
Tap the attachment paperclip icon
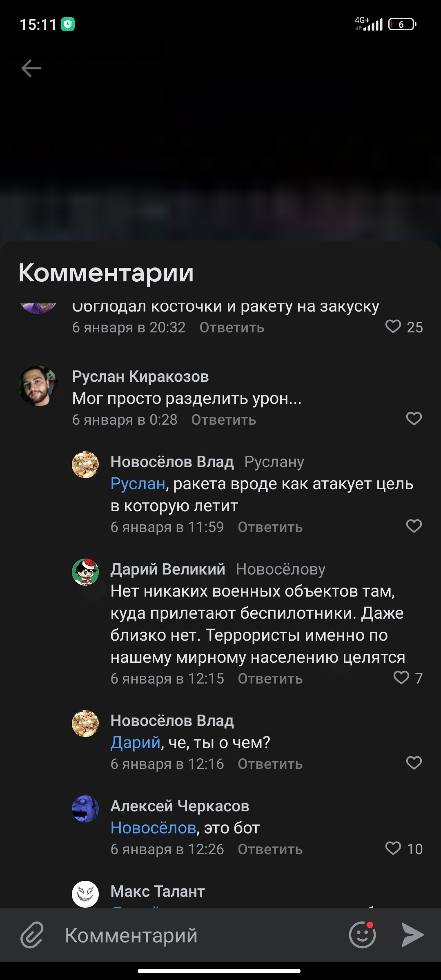32,935
